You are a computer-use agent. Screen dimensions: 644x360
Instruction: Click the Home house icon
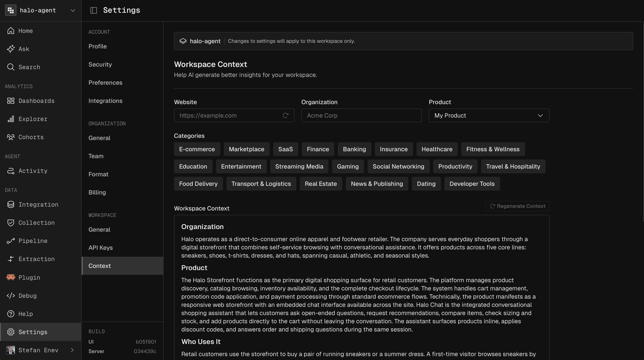click(x=11, y=30)
